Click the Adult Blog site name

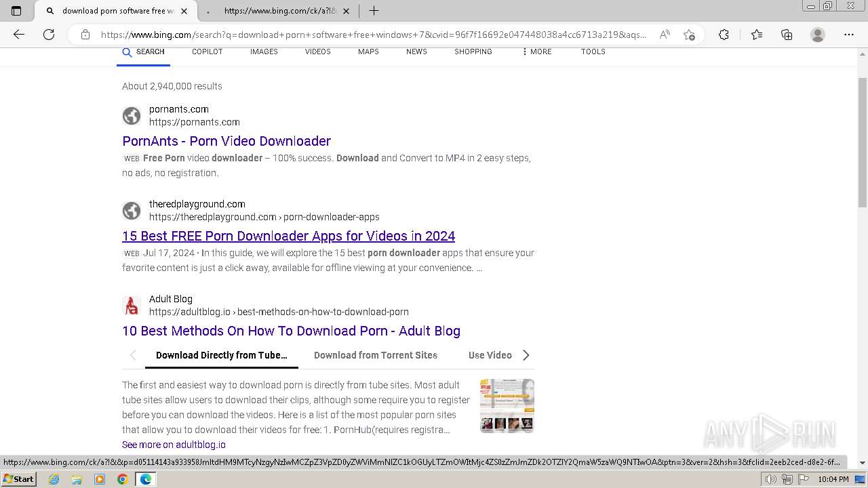[x=171, y=299]
